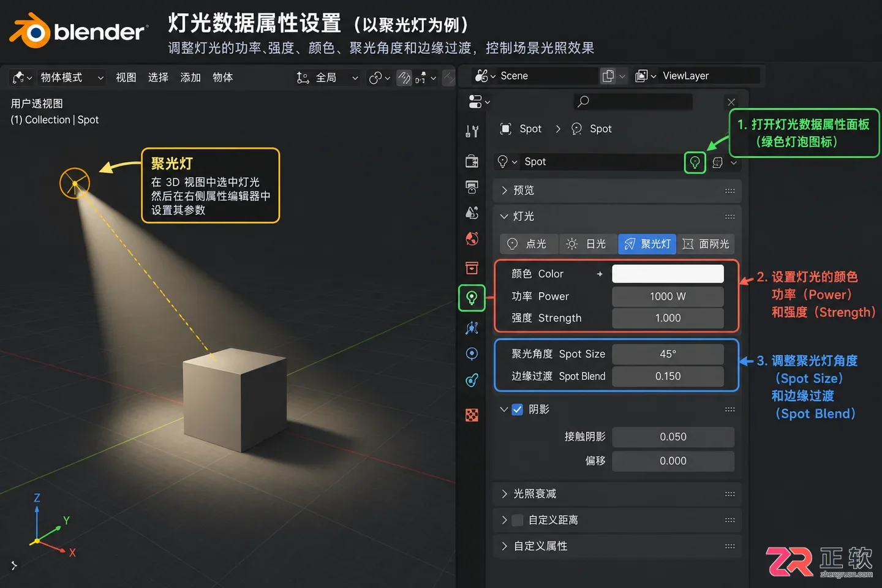Click the data-block icon beside the light bulb
Image resolution: width=882 pixels, height=588 pixels.
coord(718,162)
